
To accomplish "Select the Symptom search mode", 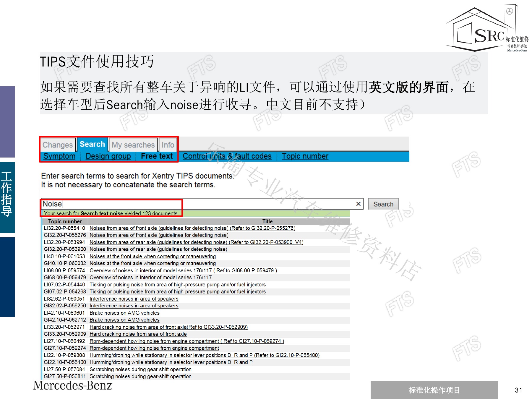I will click(x=59, y=156).
